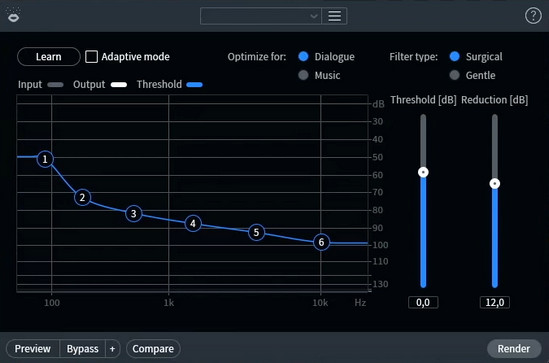The width and height of the screenshot is (549, 363).
Task: Open the preset hamburger menu
Action: click(334, 16)
